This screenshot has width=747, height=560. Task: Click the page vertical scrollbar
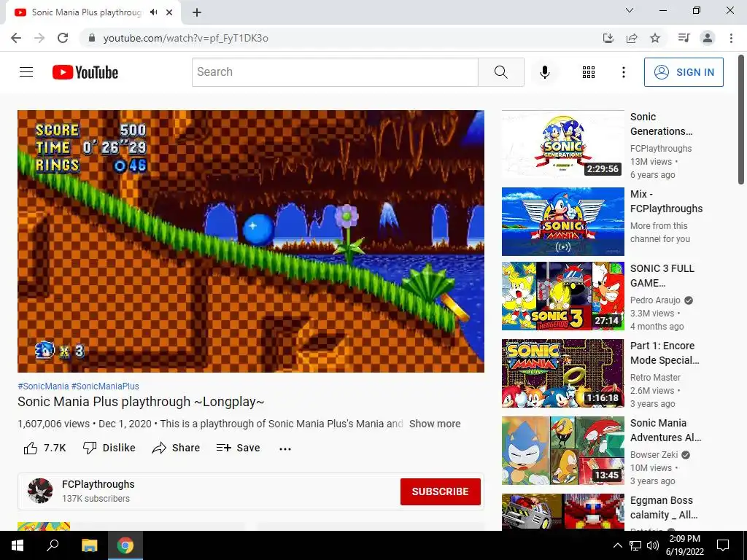741,119
